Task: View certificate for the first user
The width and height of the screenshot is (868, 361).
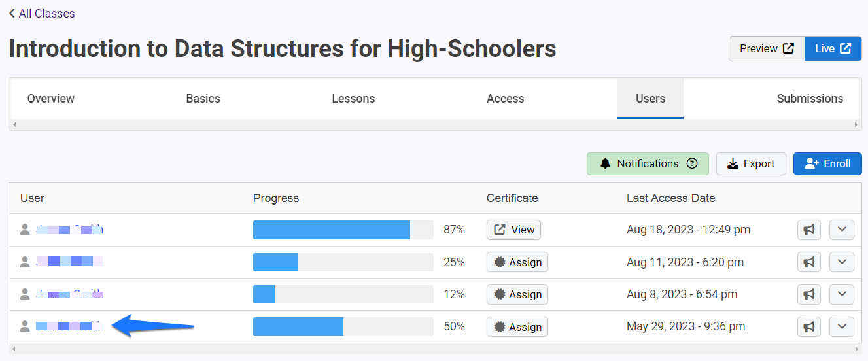Action: tap(513, 230)
